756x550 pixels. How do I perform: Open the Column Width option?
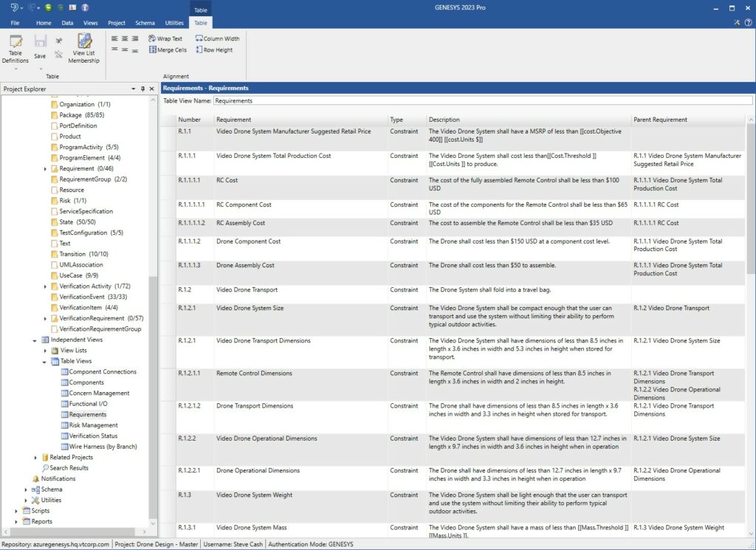217,38
